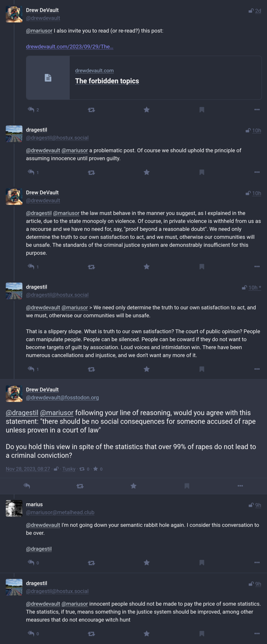Open the Tusky application link
267x644 pixels.
click(x=69, y=469)
